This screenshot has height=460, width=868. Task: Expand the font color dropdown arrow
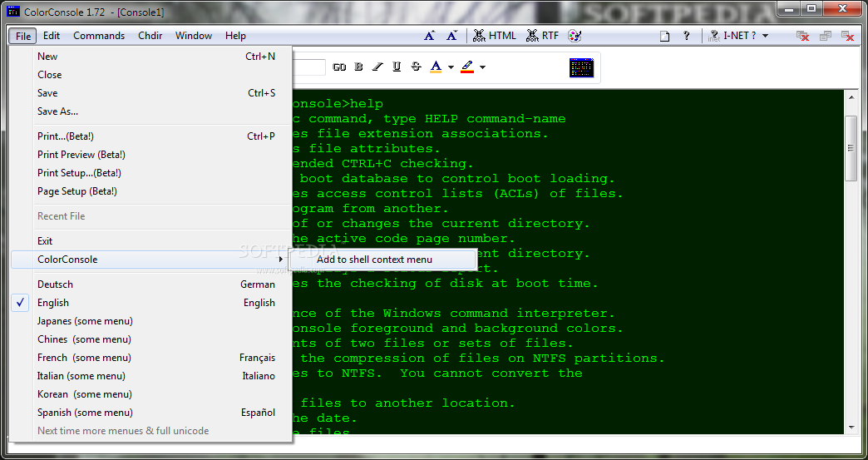tap(451, 67)
